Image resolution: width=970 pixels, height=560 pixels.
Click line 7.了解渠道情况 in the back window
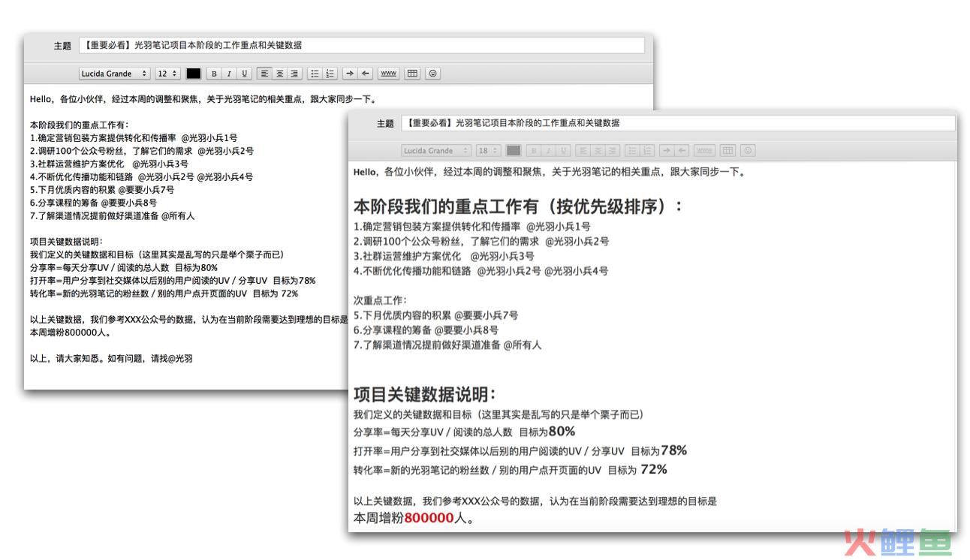113,216
